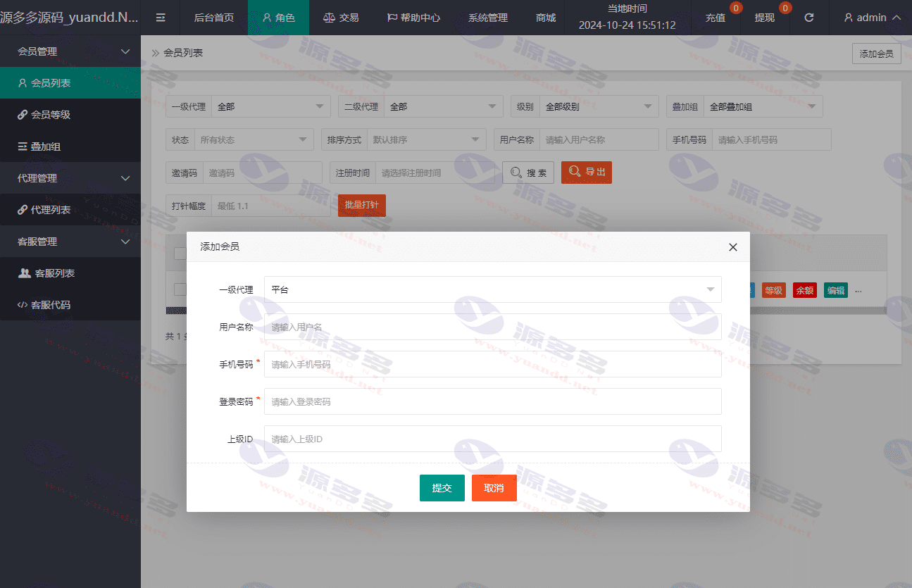Tick the table header select-all checkbox
Image resolution: width=912 pixels, height=588 pixels.
(180, 253)
